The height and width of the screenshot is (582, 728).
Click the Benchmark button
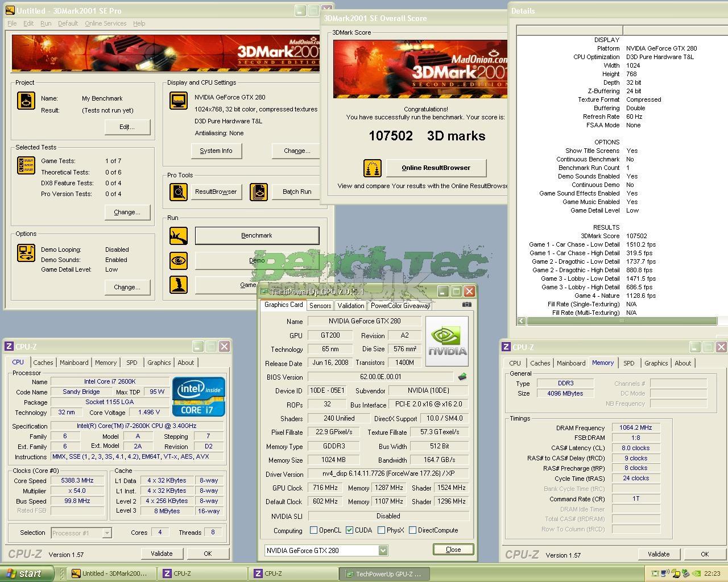pyautogui.click(x=257, y=235)
